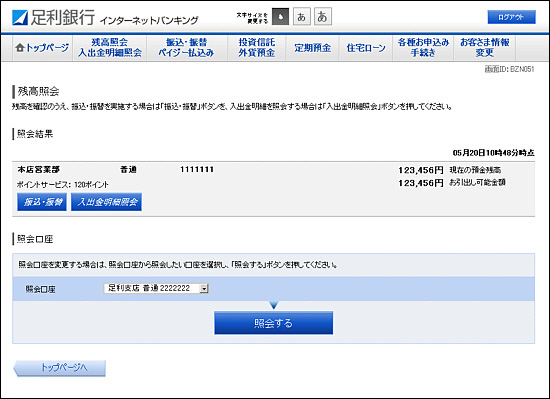Click 本店営業部 branch name
Screen dimensions: 550x399
click(39, 170)
